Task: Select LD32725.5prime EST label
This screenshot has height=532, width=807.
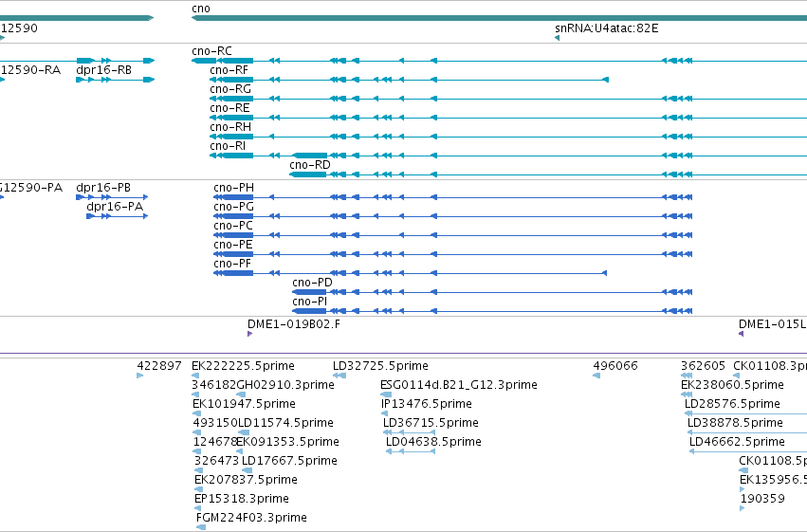Action: point(380,366)
